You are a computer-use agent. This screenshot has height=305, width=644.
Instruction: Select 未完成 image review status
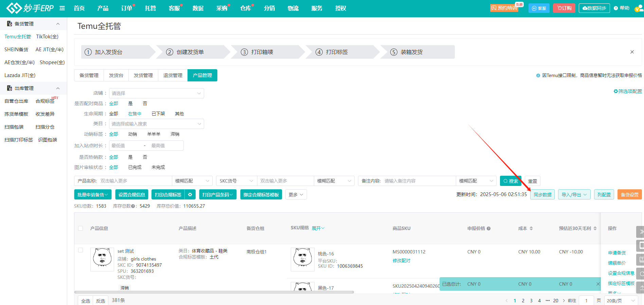[158, 167]
